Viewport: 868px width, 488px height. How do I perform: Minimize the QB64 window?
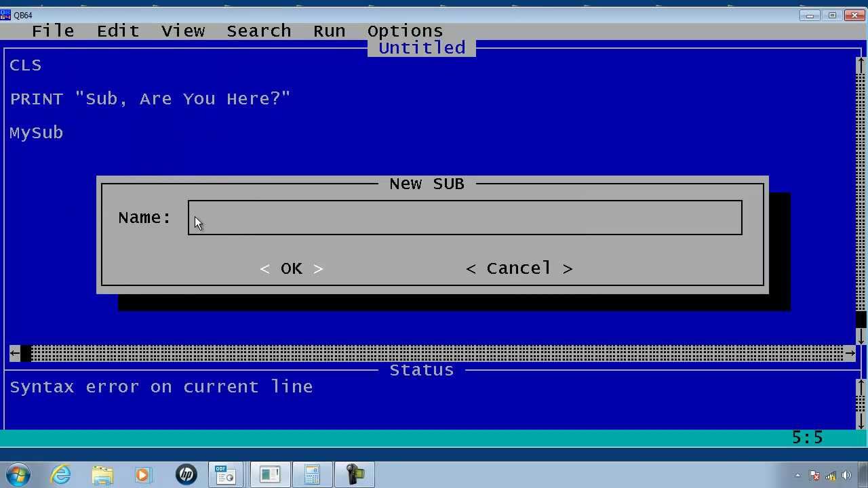tap(810, 15)
